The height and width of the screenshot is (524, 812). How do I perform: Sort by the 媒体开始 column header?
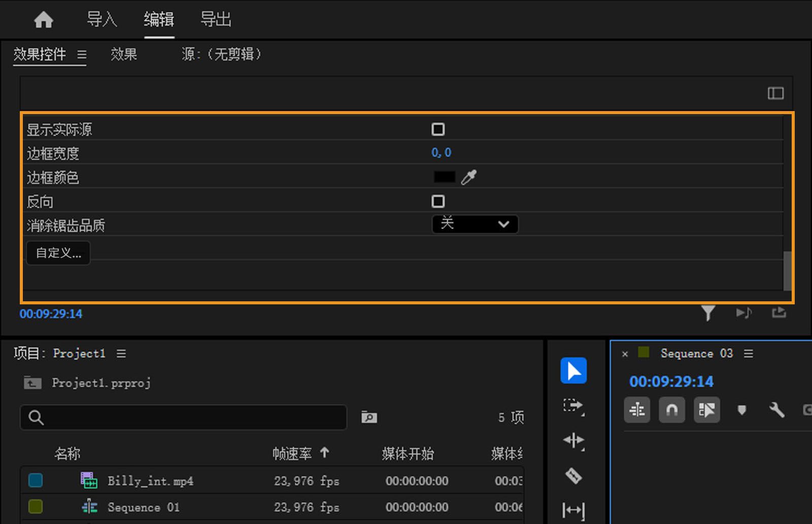pyautogui.click(x=408, y=453)
